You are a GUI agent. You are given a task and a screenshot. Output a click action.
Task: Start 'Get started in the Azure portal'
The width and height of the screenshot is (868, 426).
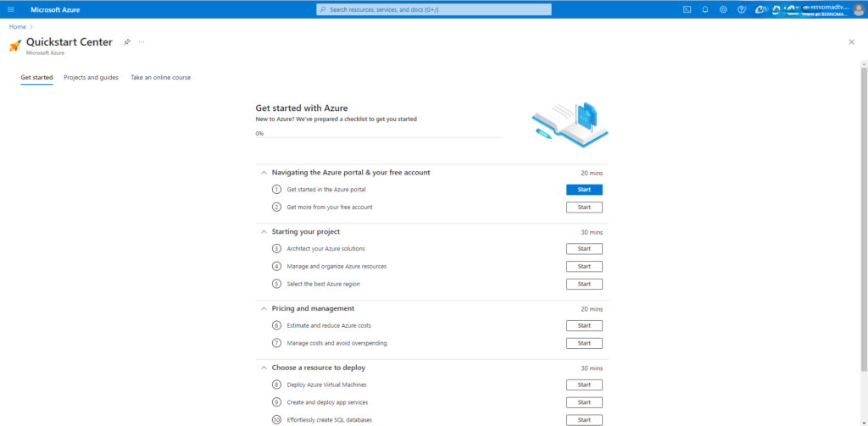coord(584,190)
